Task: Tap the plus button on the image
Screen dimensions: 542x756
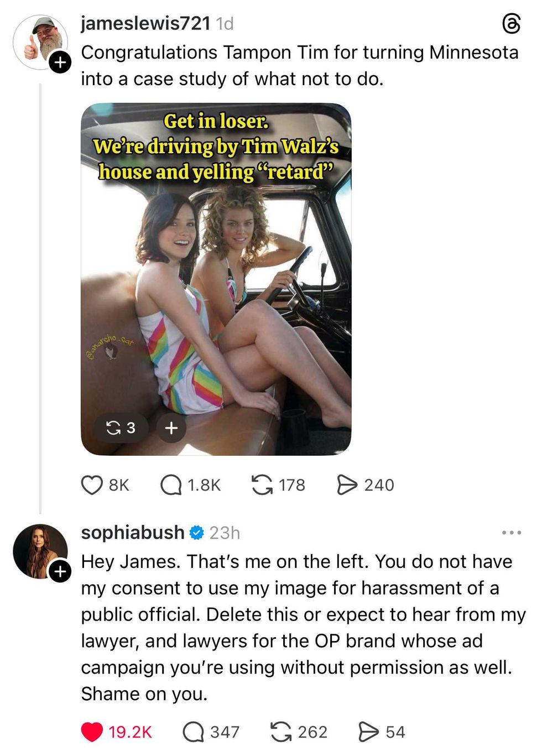Action: (x=171, y=427)
